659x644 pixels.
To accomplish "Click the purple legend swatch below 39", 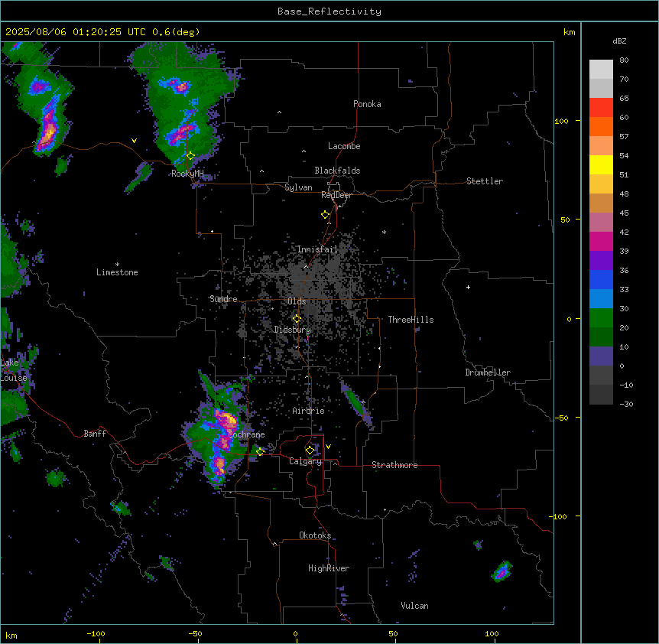I will pos(601,261).
